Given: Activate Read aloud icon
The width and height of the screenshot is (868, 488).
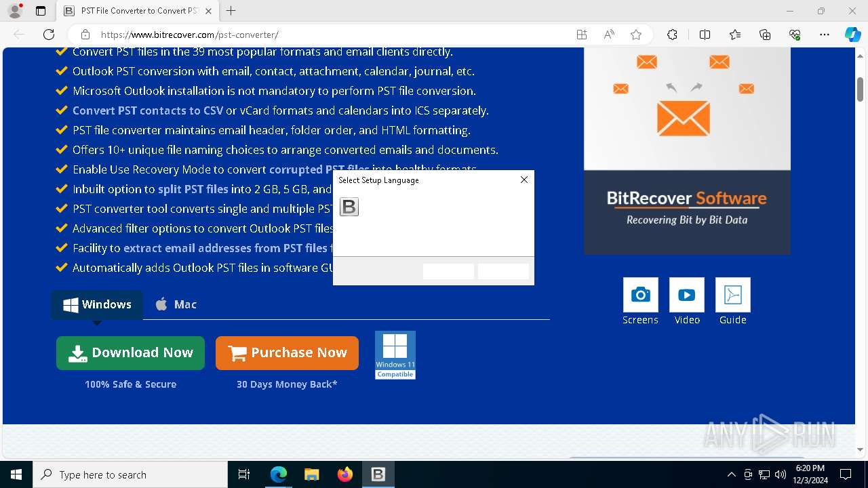Looking at the screenshot, I should (x=609, y=35).
